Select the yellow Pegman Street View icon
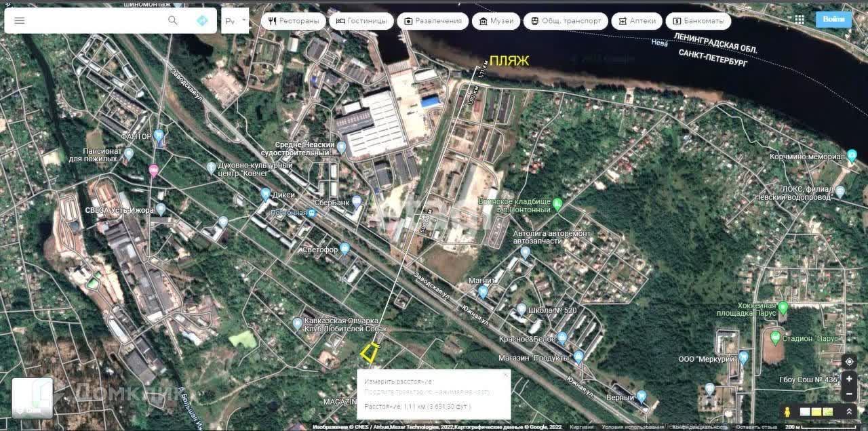 (x=787, y=411)
